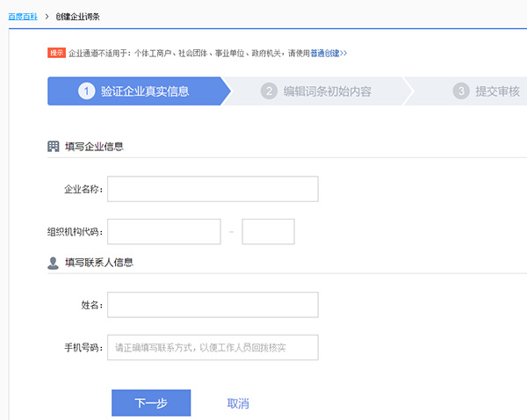527x420 pixels.
Task: Click the red 提示 badge
Action: (56, 53)
